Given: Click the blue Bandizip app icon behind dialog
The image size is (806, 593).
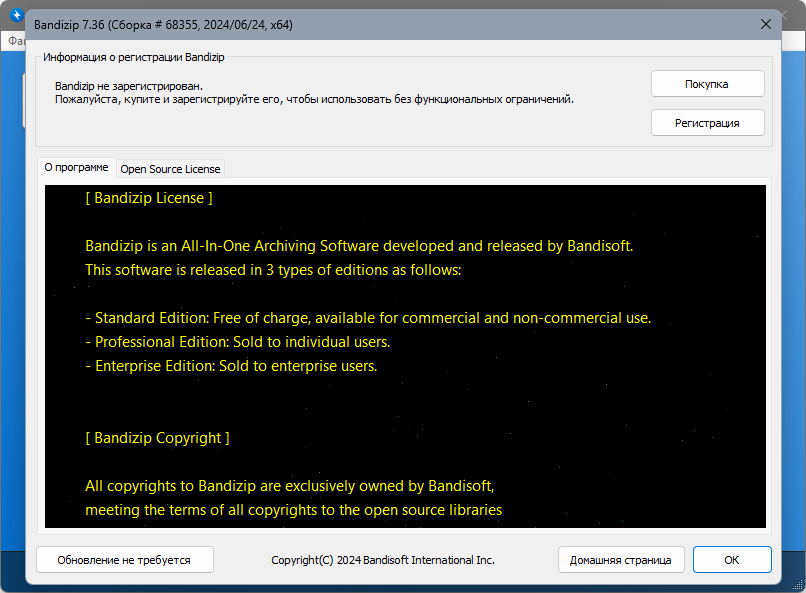Looking at the screenshot, I should coord(15,15).
